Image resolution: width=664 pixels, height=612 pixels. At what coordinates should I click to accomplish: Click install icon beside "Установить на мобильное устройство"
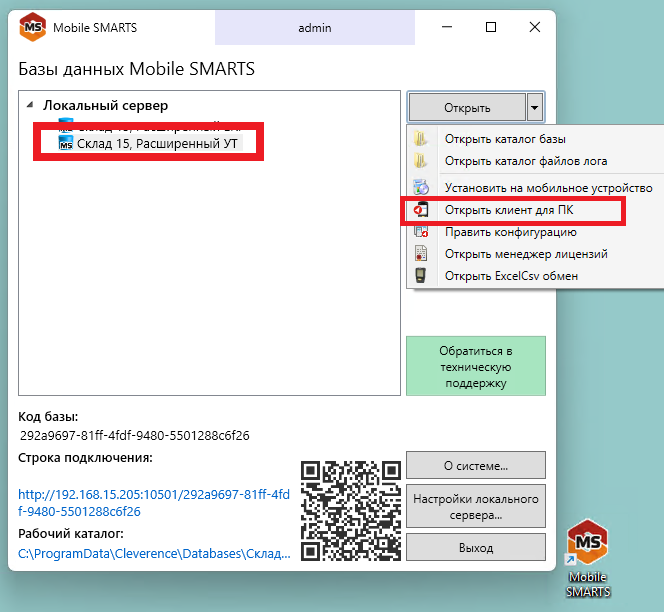tap(422, 187)
